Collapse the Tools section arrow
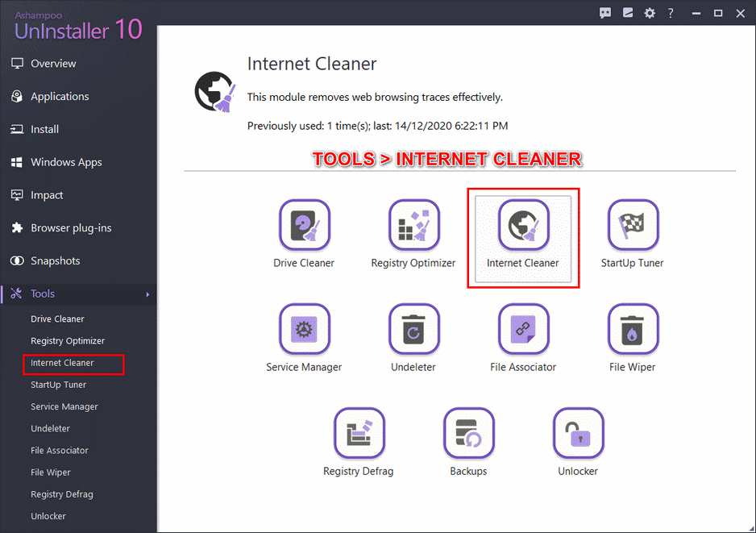This screenshot has height=533, width=756. pyautogui.click(x=147, y=294)
